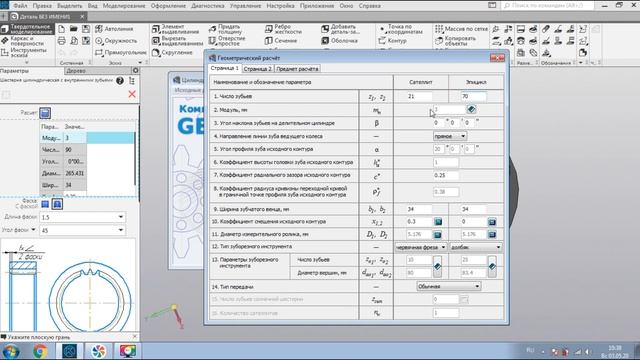Open the Файл menu

pyautogui.click(x=20, y=6)
